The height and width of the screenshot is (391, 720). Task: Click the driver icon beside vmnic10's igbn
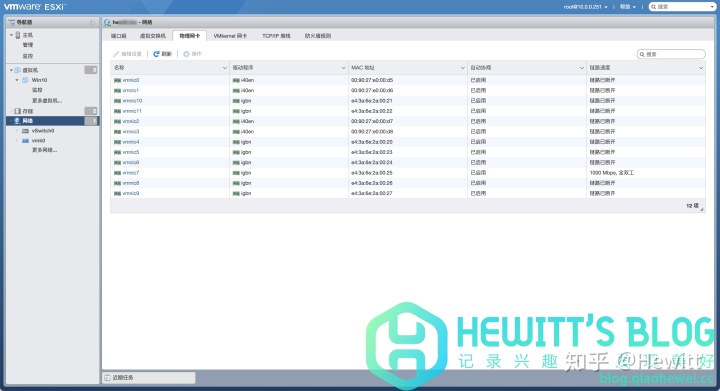236,101
